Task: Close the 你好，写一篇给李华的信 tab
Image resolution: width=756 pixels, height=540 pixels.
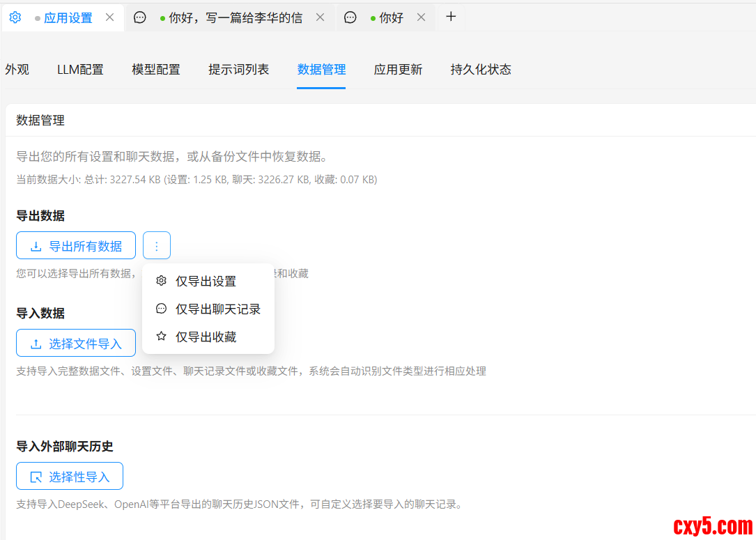Action: tap(320, 17)
